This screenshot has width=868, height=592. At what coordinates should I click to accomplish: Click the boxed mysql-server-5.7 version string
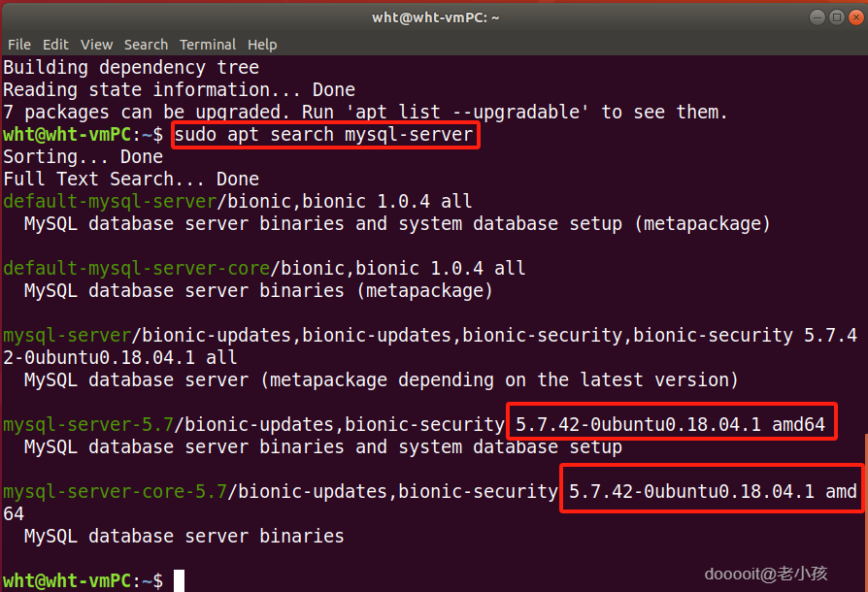coord(670,424)
